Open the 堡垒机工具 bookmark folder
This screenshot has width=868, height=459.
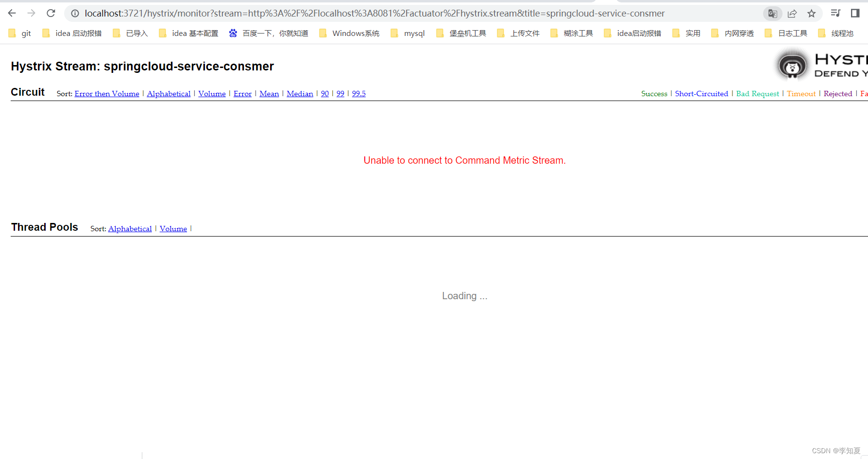pyautogui.click(x=461, y=33)
